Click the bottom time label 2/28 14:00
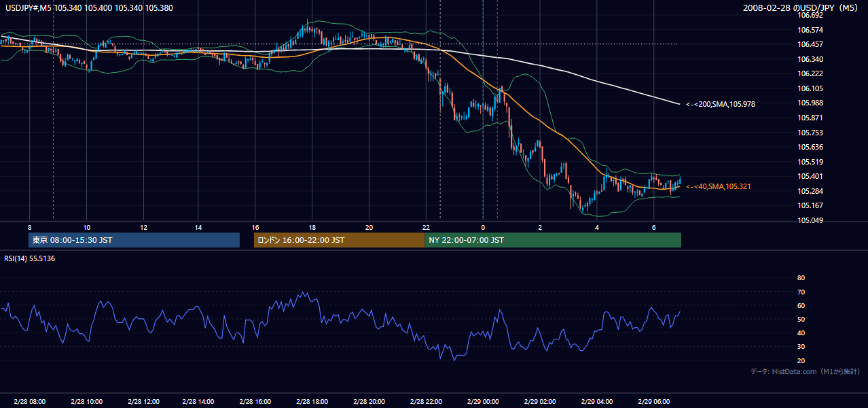The width and height of the screenshot is (868, 408). pos(200,402)
